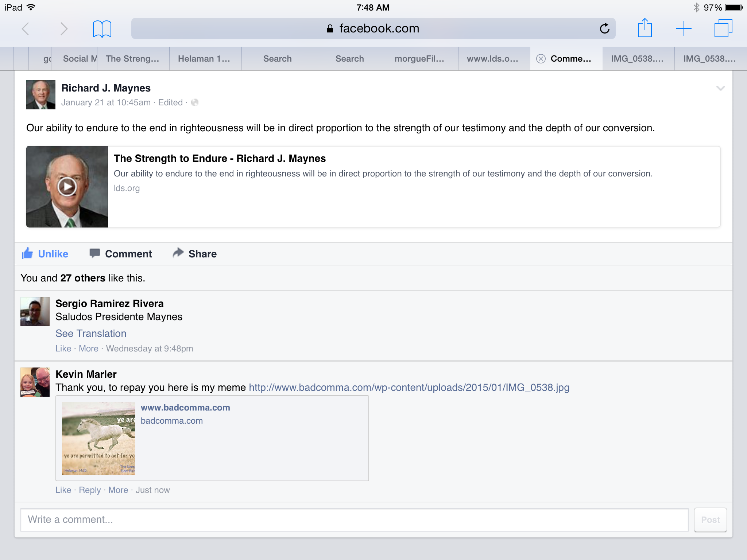
Task: Tap the Share arrow button
Action: point(195,254)
